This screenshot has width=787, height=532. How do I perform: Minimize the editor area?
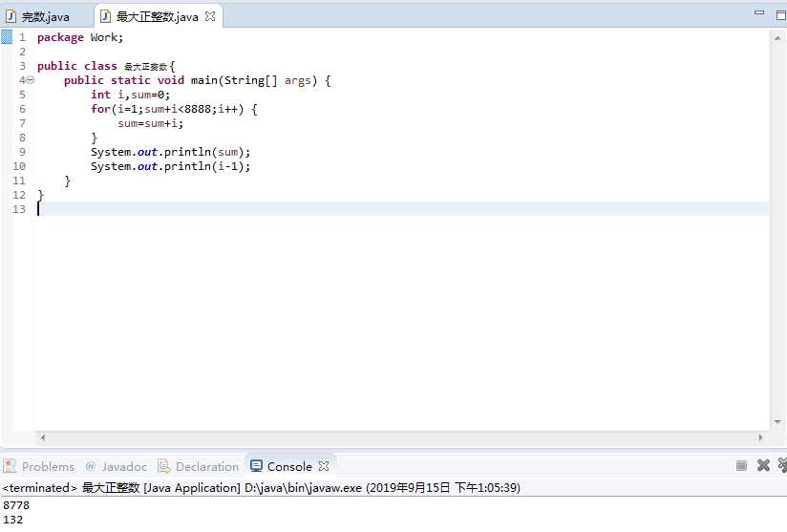[759, 12]
